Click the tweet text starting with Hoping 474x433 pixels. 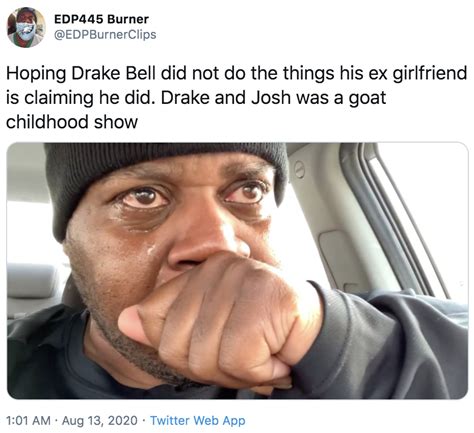tap(236, 97)
